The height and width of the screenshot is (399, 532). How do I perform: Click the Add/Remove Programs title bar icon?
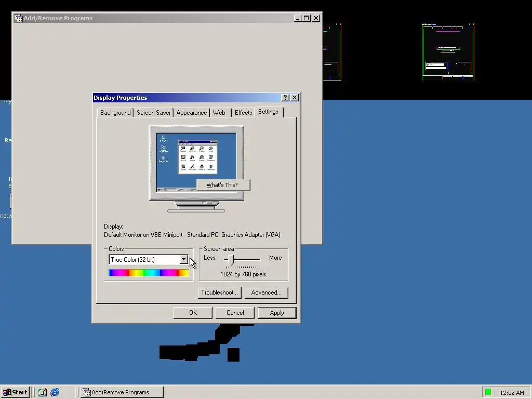[x=18, y=18]
